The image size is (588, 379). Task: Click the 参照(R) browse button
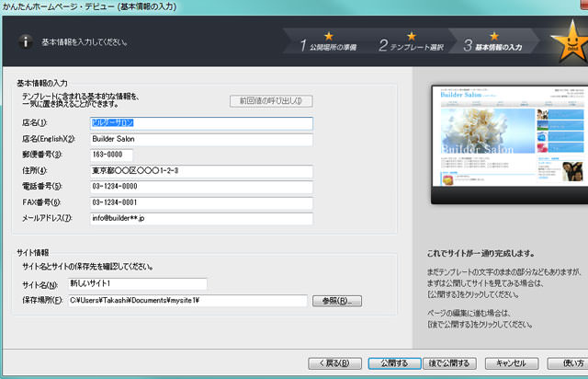337,301
